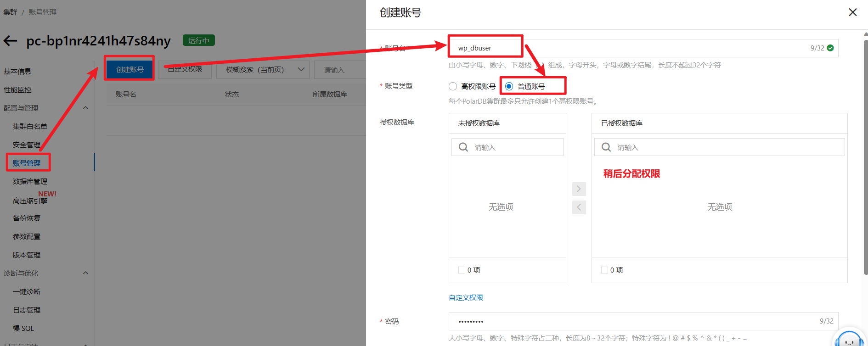Click the 已授权数据库 search input
868x346 pixels.
pyautogui.click(x=720, y=147)
